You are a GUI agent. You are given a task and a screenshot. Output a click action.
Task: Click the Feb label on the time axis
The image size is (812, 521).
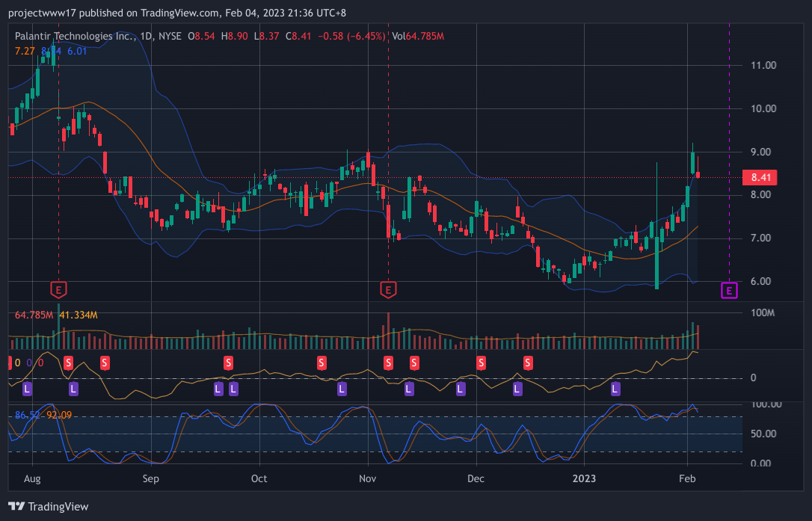point(687,478)
